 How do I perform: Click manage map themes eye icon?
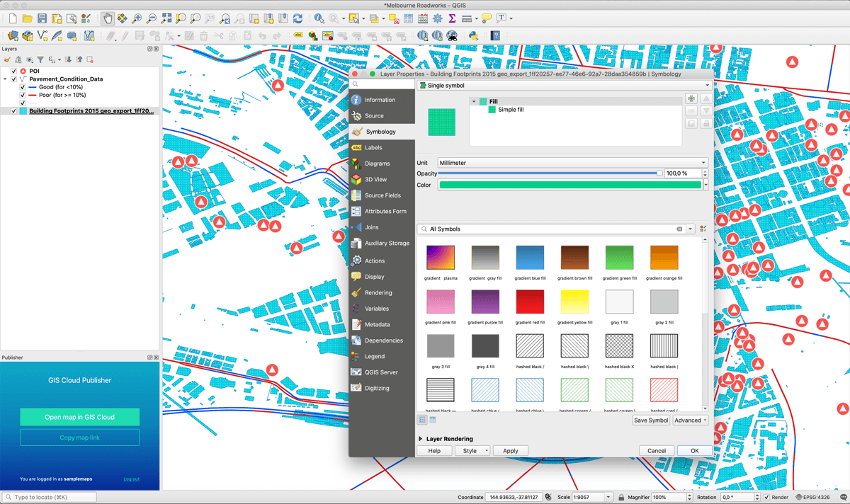point(29,59)
